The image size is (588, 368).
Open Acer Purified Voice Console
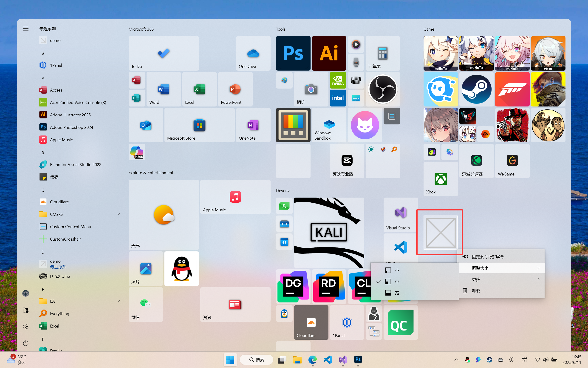(x=80, y=102)
